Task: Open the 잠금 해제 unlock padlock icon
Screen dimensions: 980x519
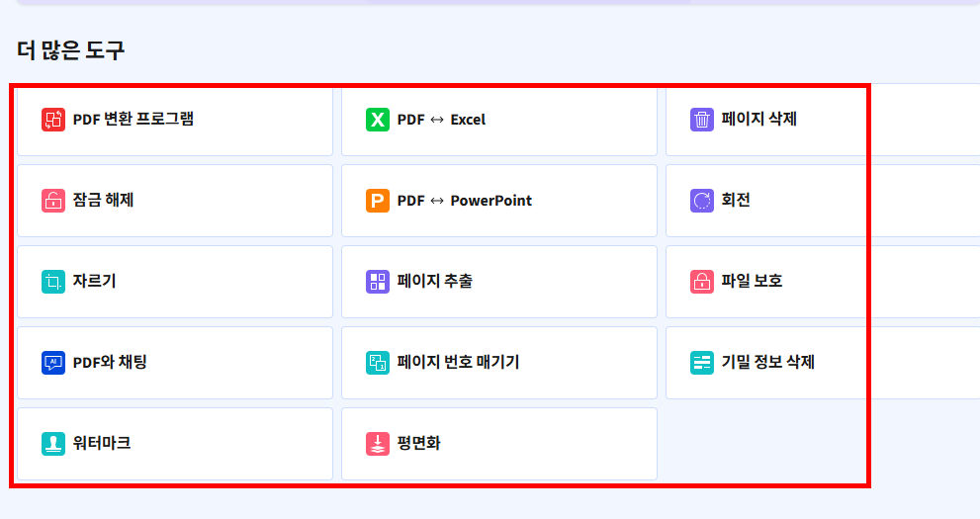Action: tap(53, 201)
